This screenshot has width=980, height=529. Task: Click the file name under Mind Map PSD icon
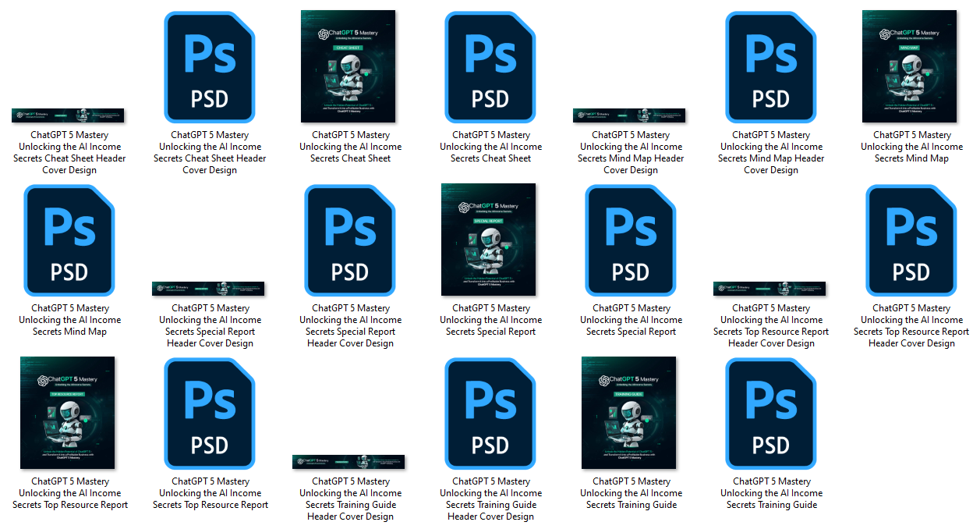70,320
